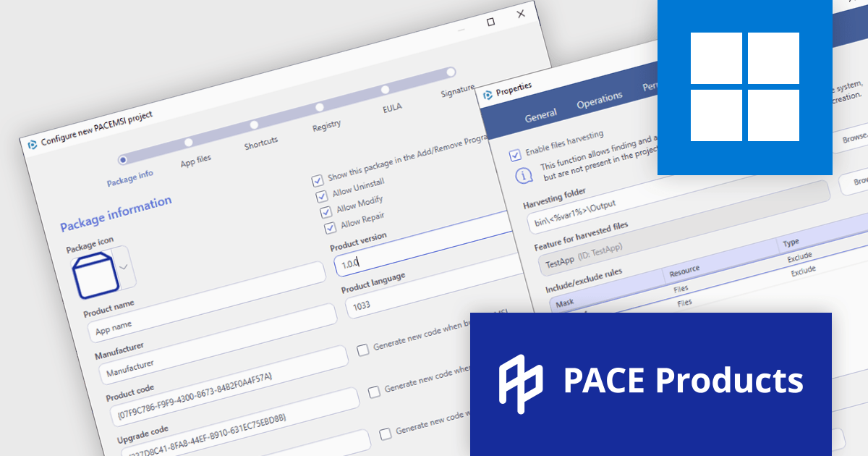Click the 'PACE Products' banner text

(684, 380)
